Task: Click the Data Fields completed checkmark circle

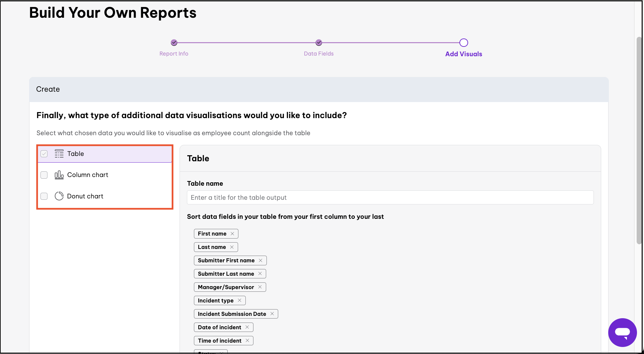Action: click(318, 42)
